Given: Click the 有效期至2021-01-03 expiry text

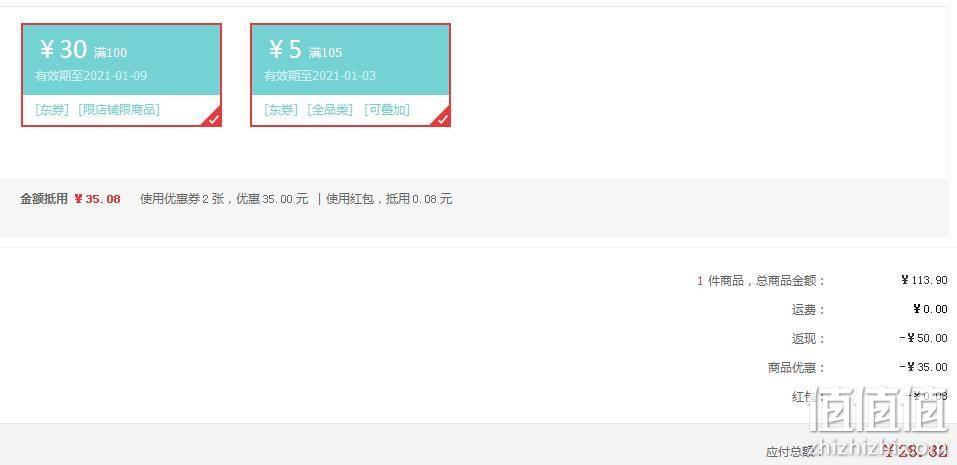Looking at the screenshot, I should [x=320, y=76].
